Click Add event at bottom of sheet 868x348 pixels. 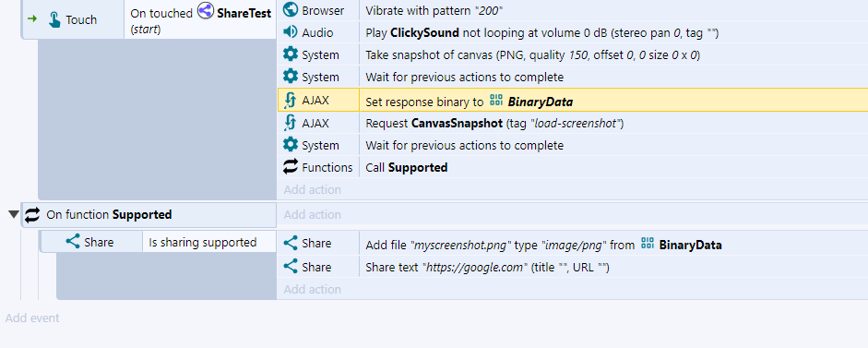(x=32, y=318)
